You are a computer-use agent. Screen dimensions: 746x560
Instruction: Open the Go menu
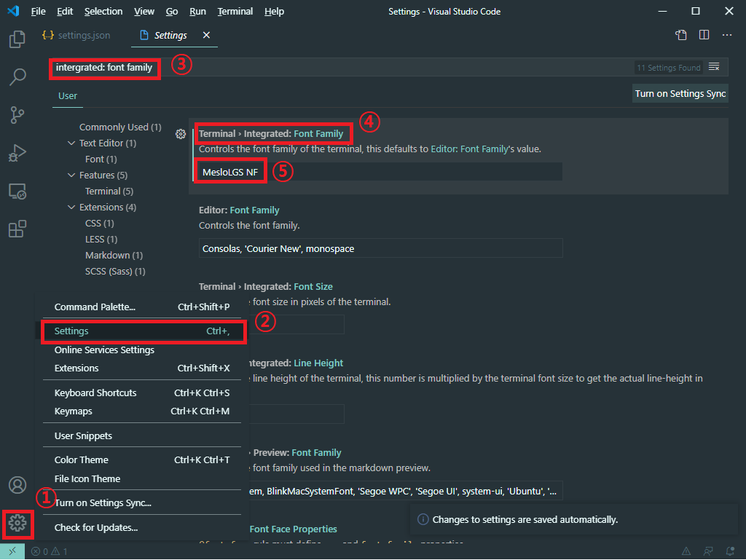(x=172, y=12)
